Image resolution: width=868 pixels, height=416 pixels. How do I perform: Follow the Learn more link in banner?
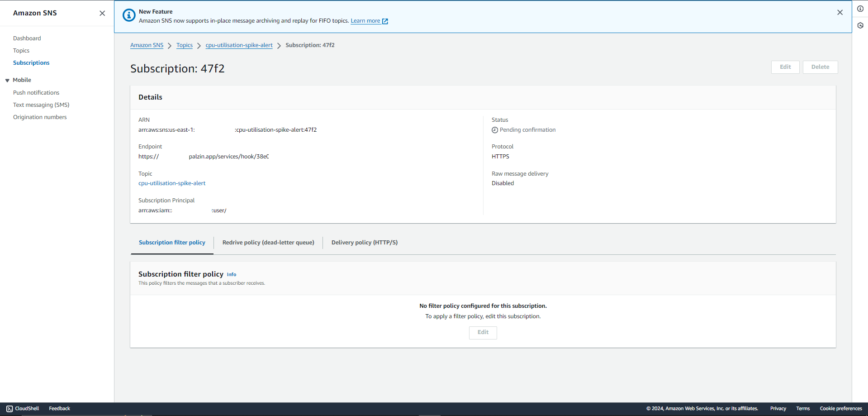[365, 21]
